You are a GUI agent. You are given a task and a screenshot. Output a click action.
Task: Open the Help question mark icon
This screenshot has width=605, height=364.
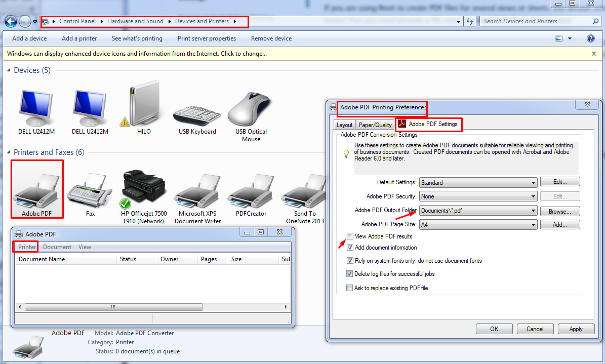pyautogui.click(x=590, y=38)
